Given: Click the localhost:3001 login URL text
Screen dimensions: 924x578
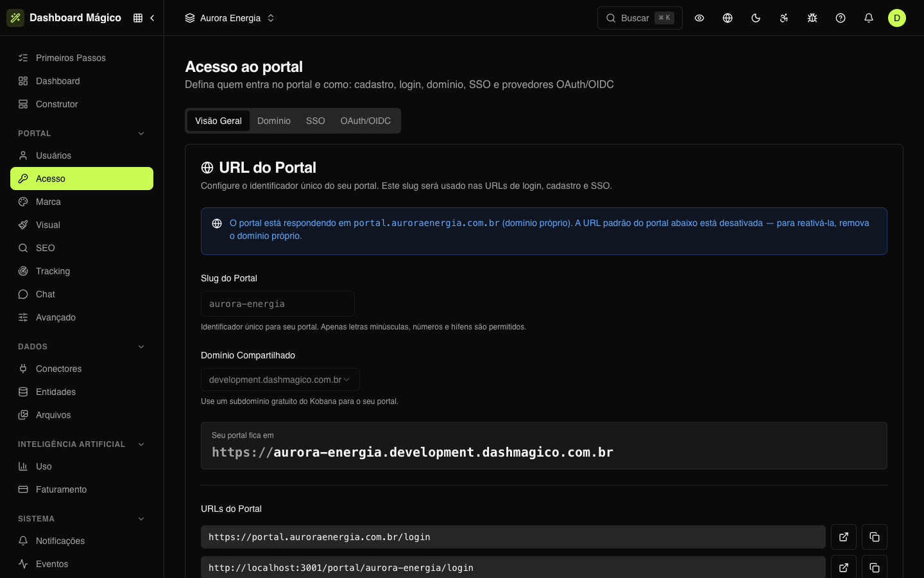Looking at the screenshot, I should pyautogui.click(x=341, y=568).
